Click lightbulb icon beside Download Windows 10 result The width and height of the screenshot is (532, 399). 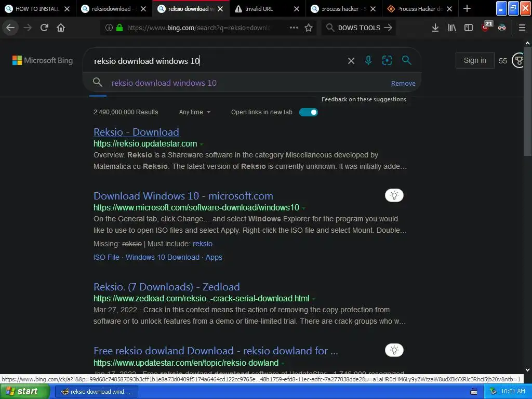pyautogui.click(x=394, y=195)
